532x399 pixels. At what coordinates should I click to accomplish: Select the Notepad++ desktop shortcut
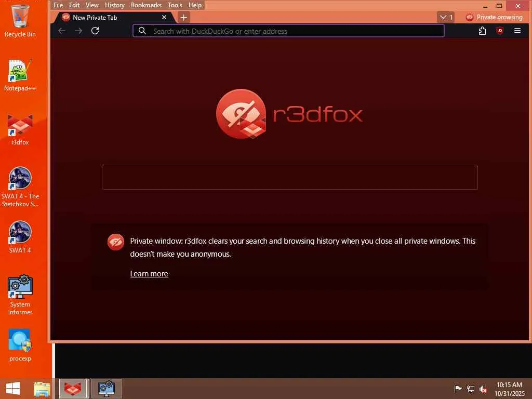pos(20,75)
